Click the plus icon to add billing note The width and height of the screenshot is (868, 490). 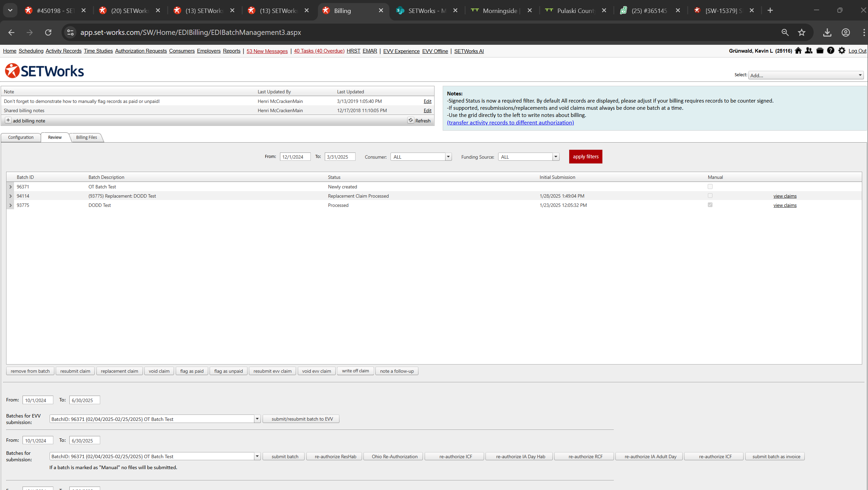(x=8, y=120)
